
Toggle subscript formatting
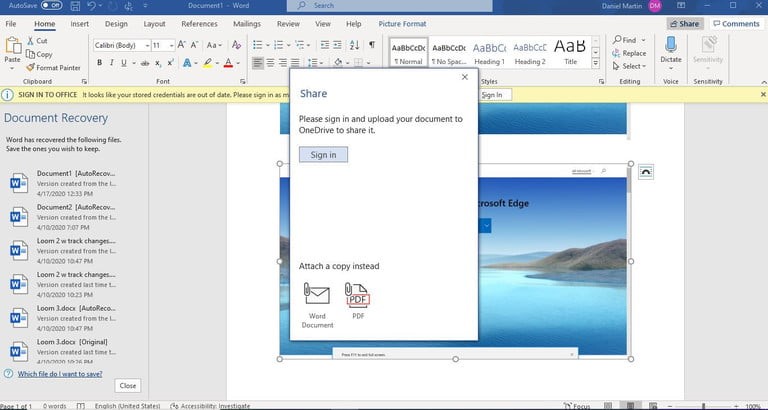point(158,63)
